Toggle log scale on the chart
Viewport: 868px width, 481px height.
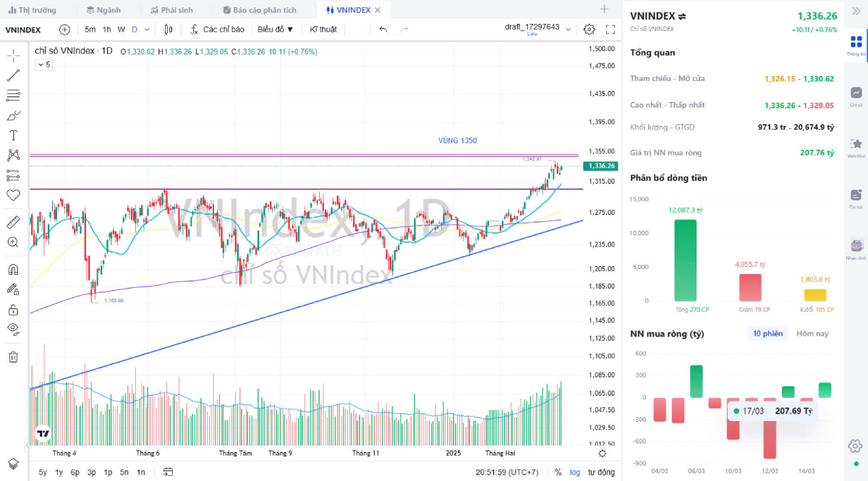pyautogui.click(x=574, y=472)
